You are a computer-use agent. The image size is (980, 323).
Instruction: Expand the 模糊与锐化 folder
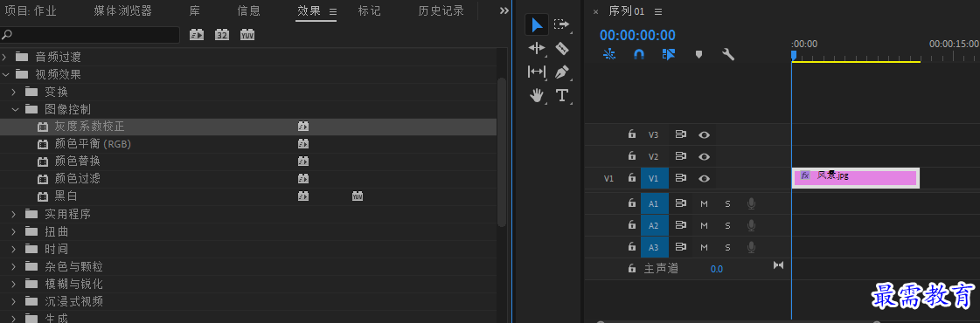click(x=15, y=284)
